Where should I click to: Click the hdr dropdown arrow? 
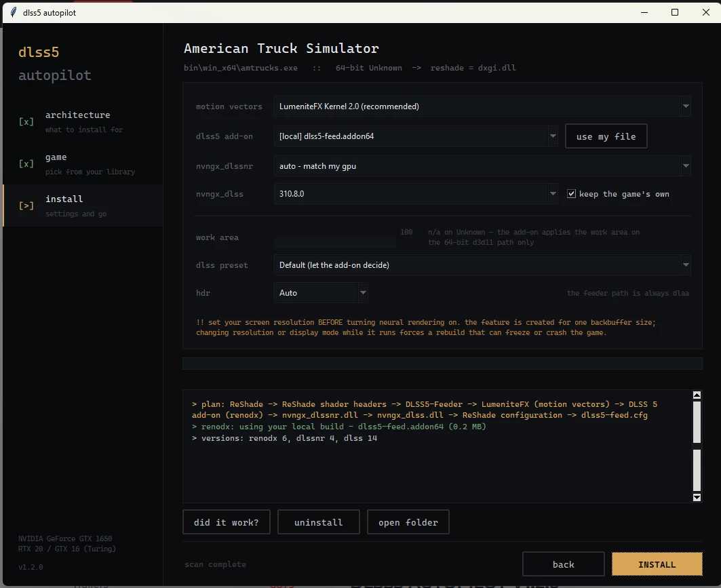point(363,292)
